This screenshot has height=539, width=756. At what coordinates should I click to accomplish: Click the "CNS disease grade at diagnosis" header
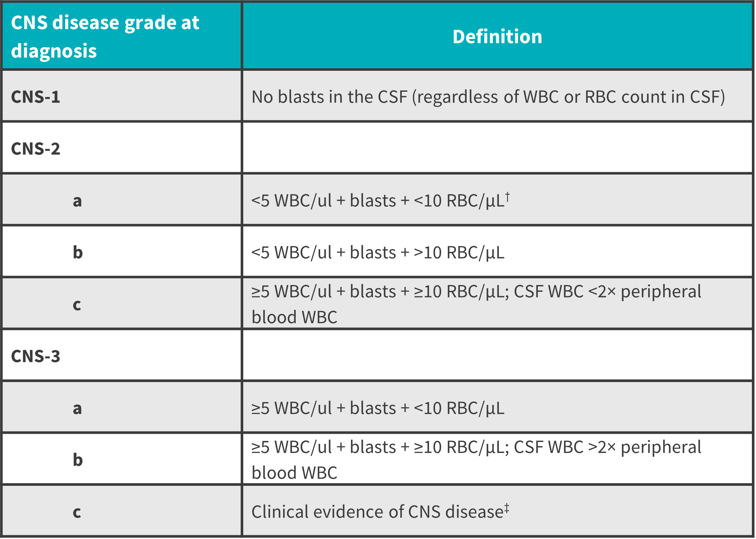point(105,36)
